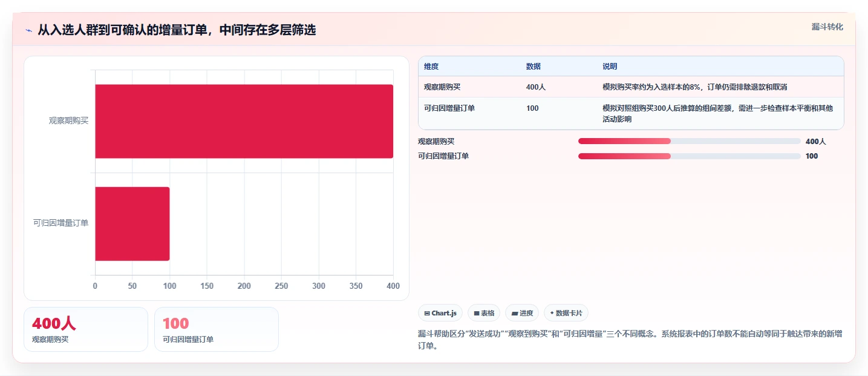Click the 100 value beside progress bar

click(x=812, y=156)
